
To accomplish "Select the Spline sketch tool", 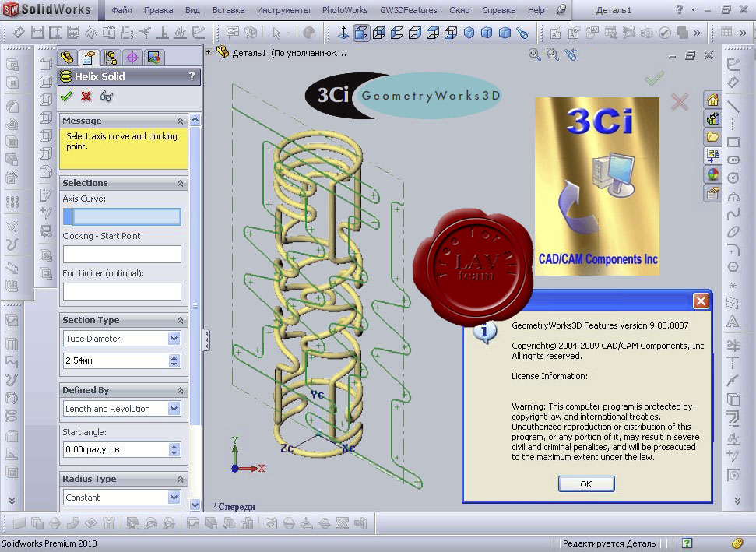I will coord(733,213).
